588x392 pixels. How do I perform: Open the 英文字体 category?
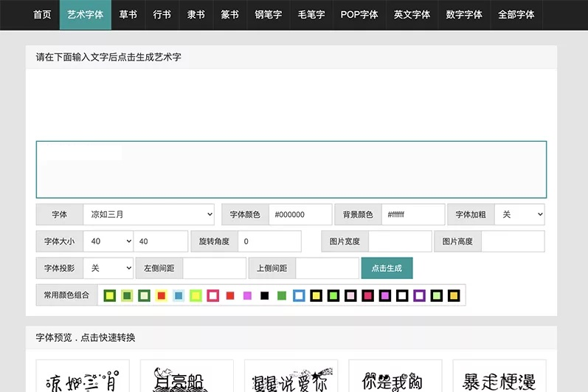[412, 15]
